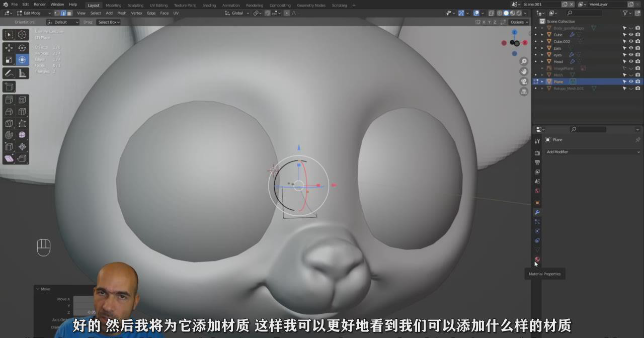This screenshot has width=644, height=338.
Task: Select the Rip Region tool
Action: pos(22,158)
